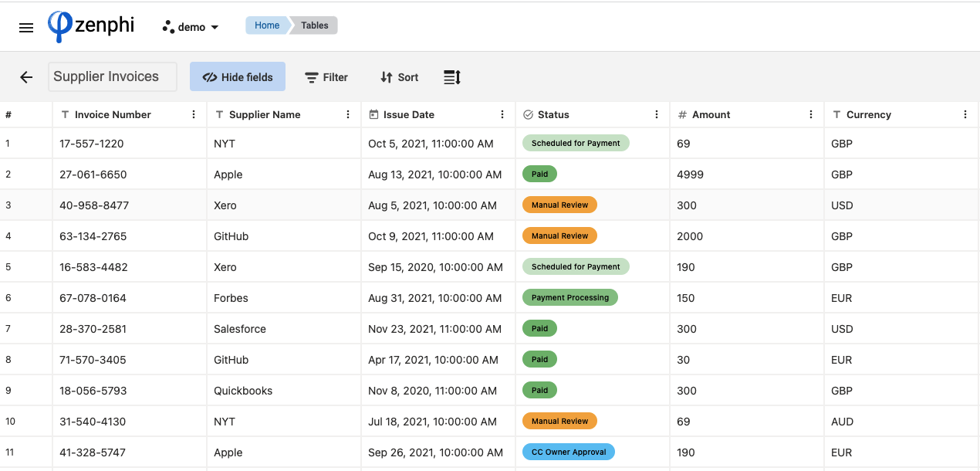980x471 pixels.
Task: Click issue date Oct 5, 2021 cell
Action: pos(438,144)
